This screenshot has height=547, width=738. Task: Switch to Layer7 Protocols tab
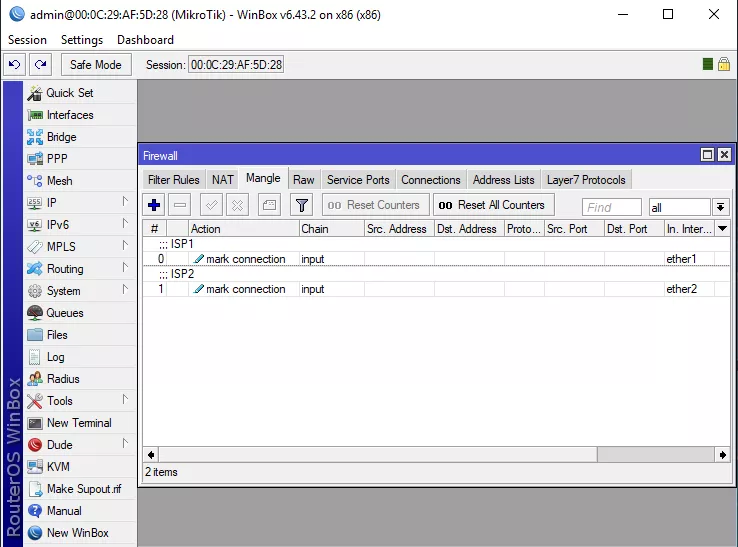point(586,180)
